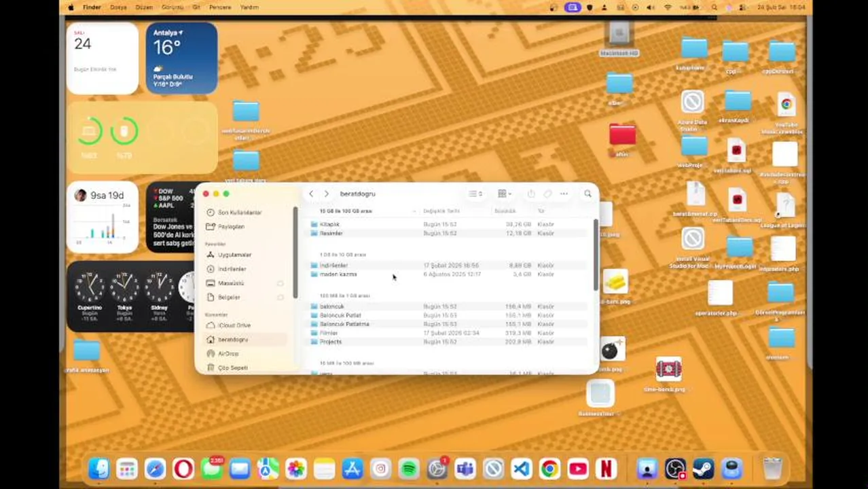Open Instagram from the Dock
Screen dimensions: 868x489
point(380,469)
